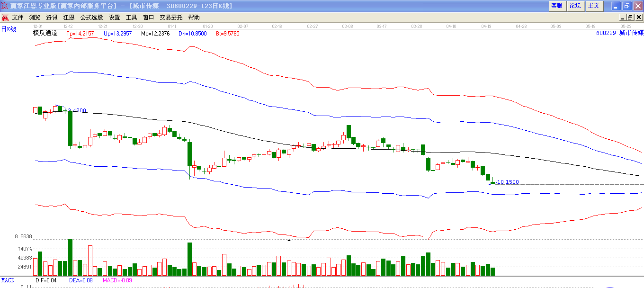Open the 文件 menu
Screen dimensions: 644x288
coord(18,18)
